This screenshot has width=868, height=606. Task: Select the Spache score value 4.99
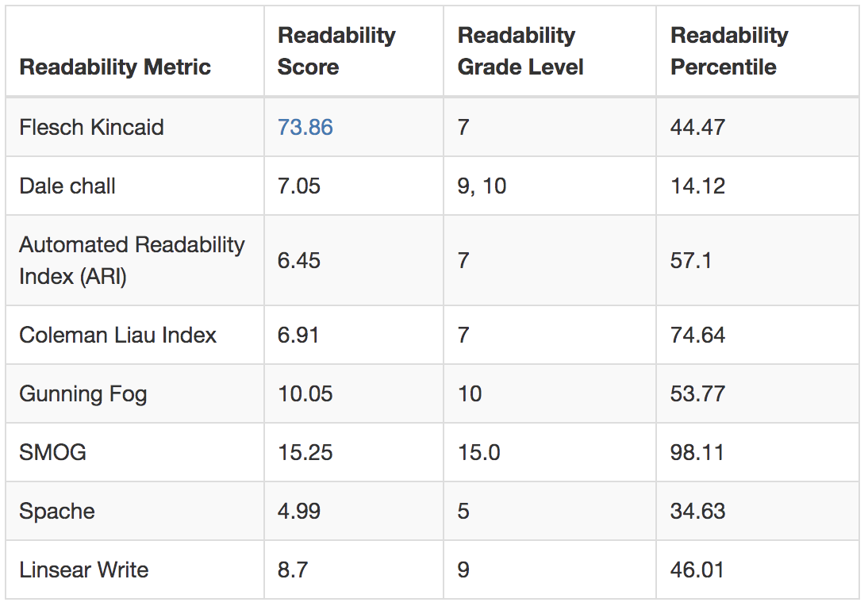click(299, 512)
